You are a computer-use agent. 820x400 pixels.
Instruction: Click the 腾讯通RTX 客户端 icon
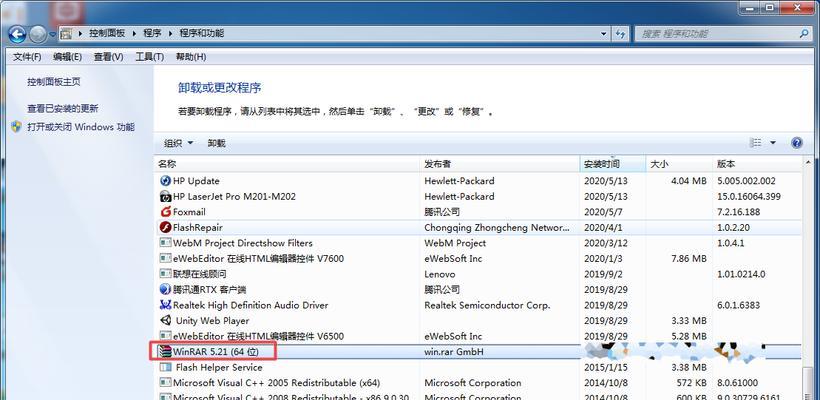tap(165, 289)
